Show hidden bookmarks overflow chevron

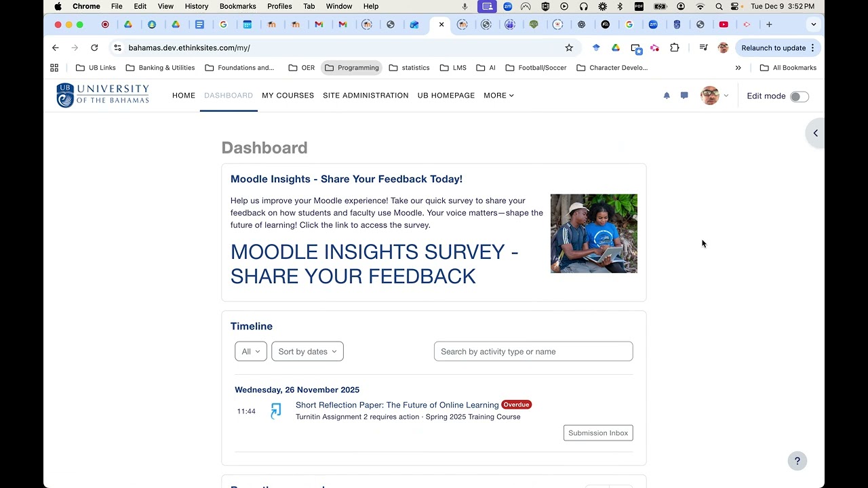point(738,68)
